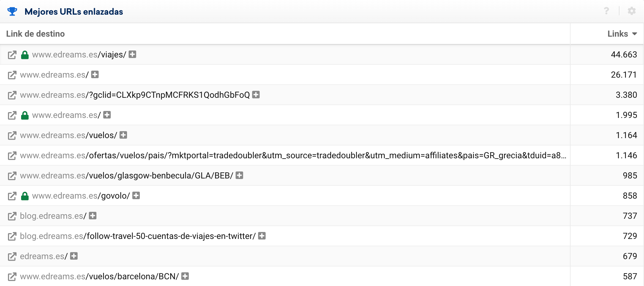The height and width of the screenshot is (286, 644).
Task: Click green lock icon on /govolo/ row
Action: point(25,196)
